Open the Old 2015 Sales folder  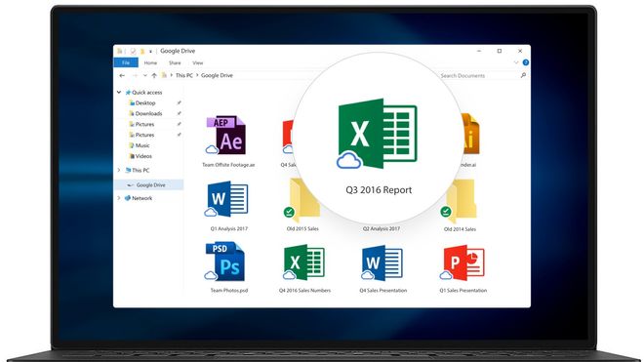point(302,200)
